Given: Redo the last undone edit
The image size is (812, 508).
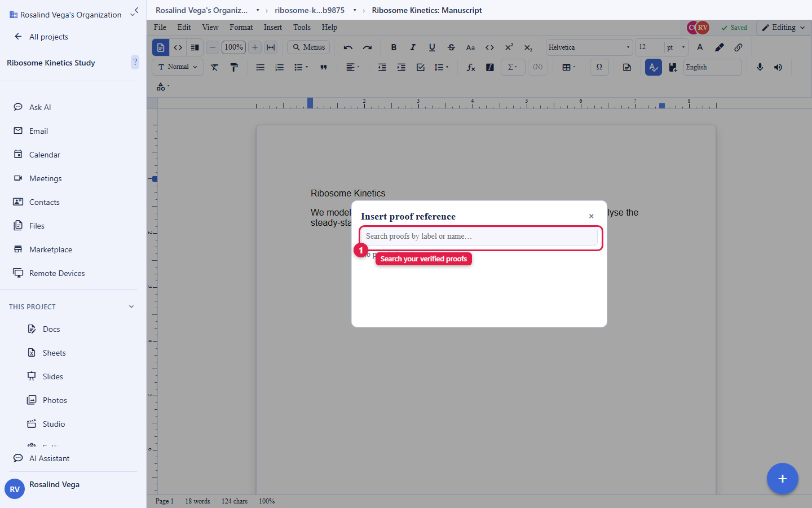Looking at the screenshot, I should (367, 47).
